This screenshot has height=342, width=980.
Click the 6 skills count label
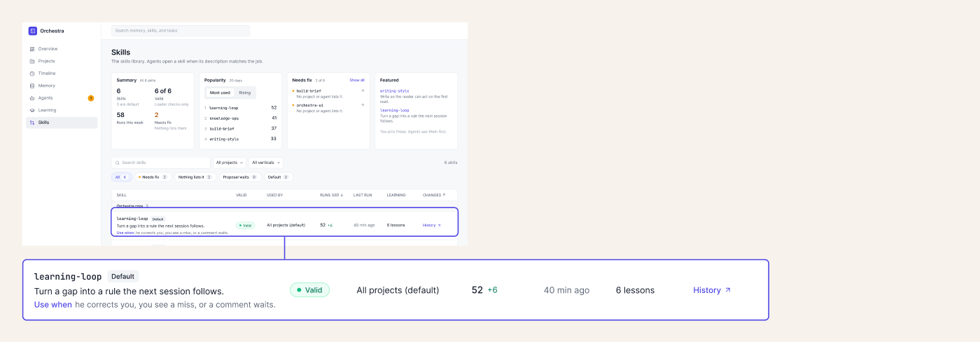click(x=451, y=163)
